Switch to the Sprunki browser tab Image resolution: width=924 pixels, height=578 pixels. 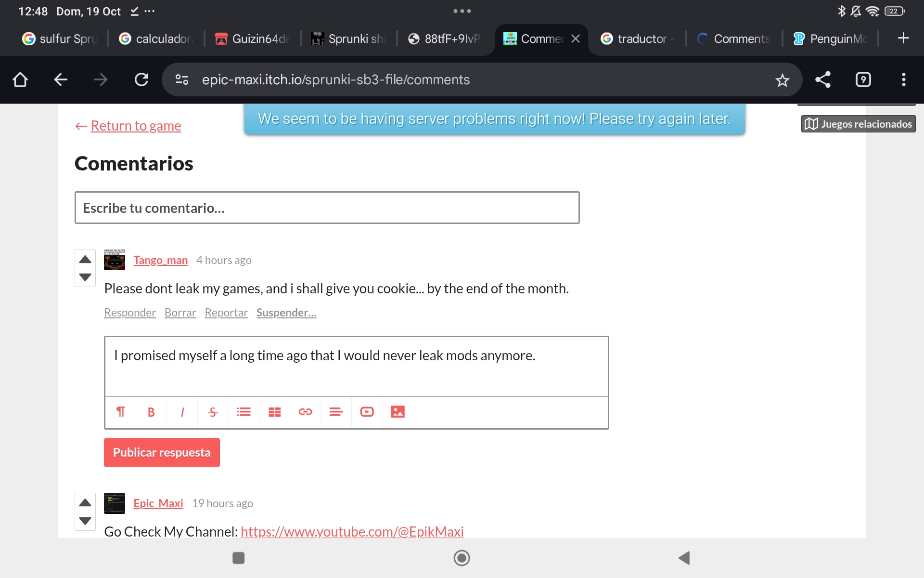click(x=348, y=39)
